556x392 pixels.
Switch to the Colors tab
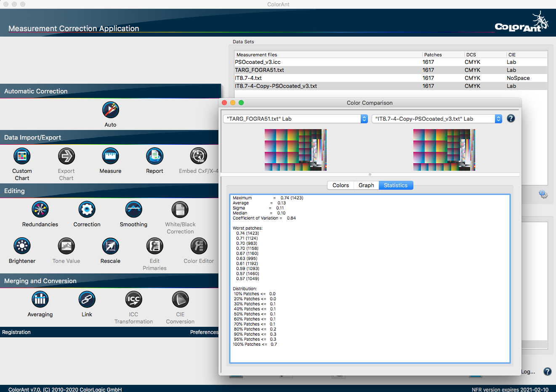pyautogui.click(x=341, y=185)
